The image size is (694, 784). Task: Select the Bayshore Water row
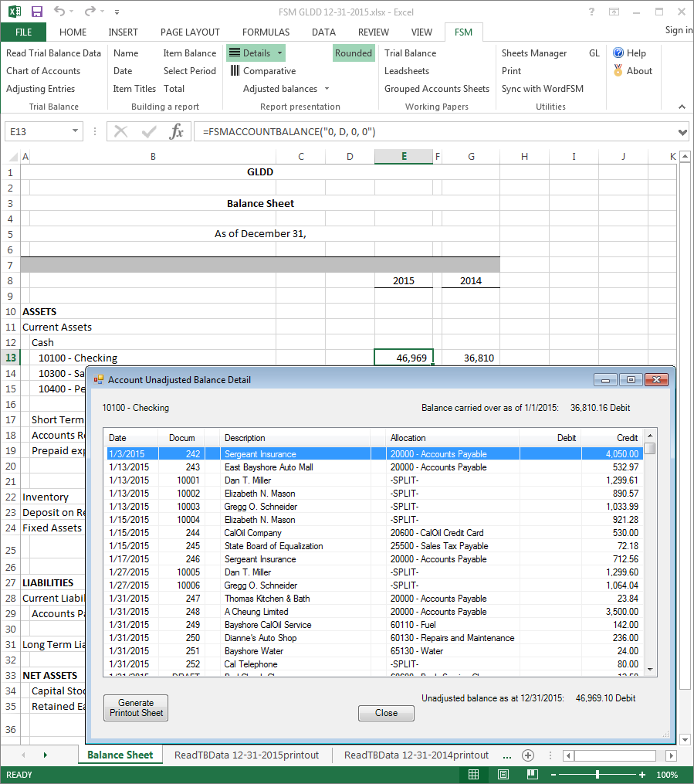click(374, 651)
